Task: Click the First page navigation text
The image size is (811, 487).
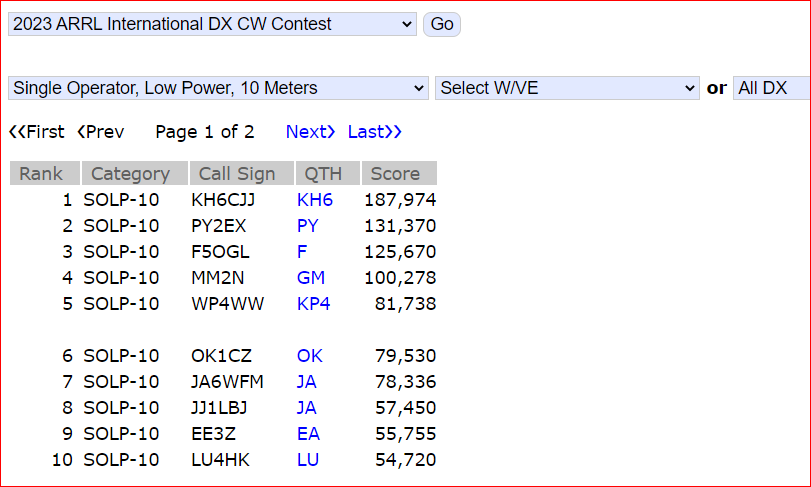Action: (x=37, y=132)
